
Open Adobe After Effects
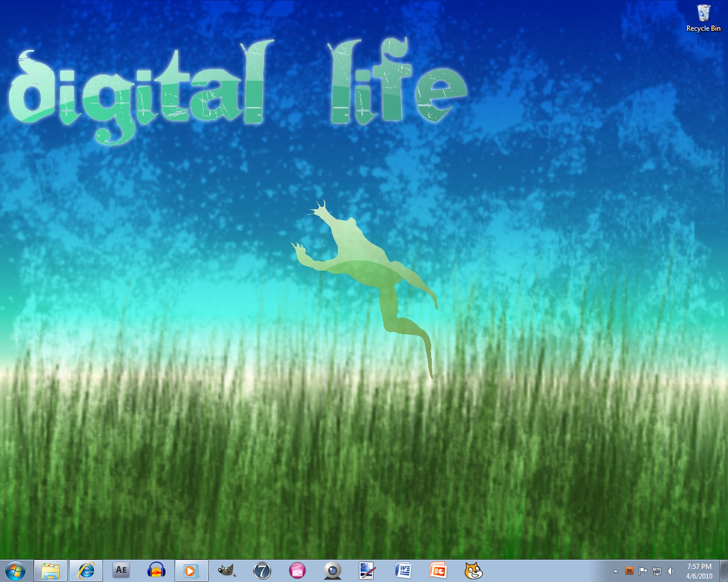coord(121,571)
